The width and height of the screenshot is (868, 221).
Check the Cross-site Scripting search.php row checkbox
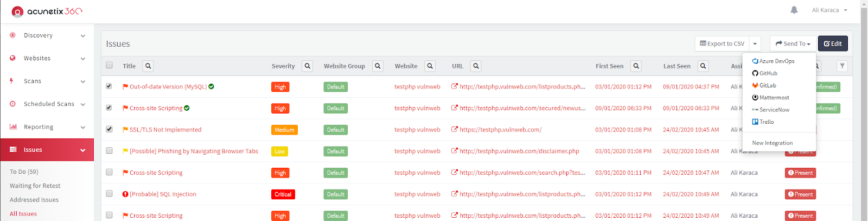tap(109, 172)
